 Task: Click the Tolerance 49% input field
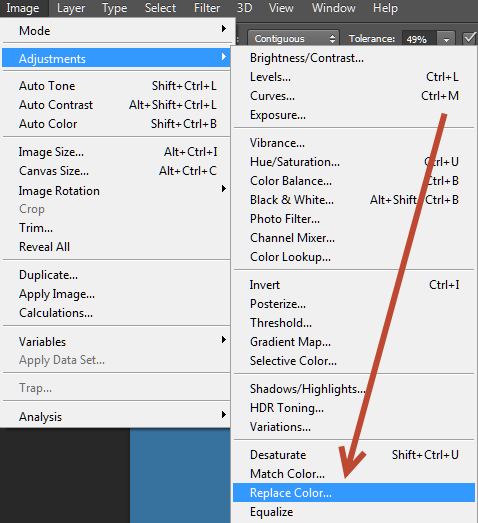coord(419,39)
